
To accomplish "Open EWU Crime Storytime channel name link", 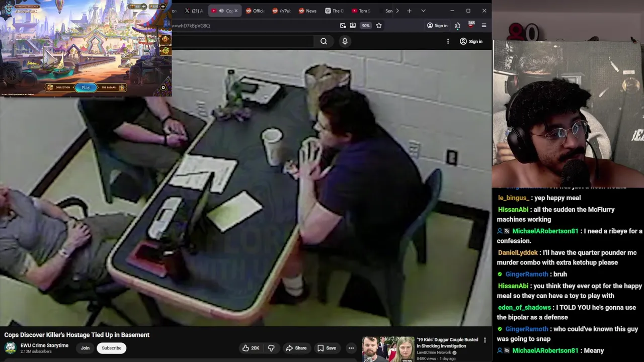I will pyautogui.click(x=44, y=345).
